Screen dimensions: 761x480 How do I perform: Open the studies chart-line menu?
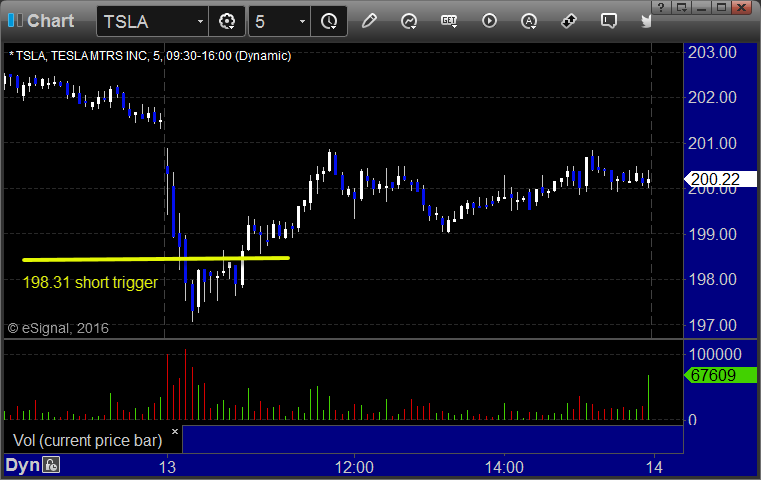click(x=409, y=21)
